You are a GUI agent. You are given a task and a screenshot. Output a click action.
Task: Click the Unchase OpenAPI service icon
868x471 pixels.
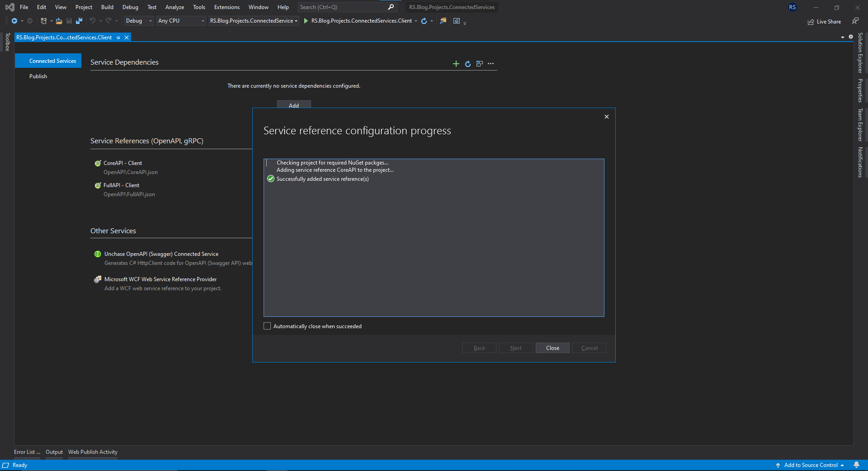(x=98, y=254)
